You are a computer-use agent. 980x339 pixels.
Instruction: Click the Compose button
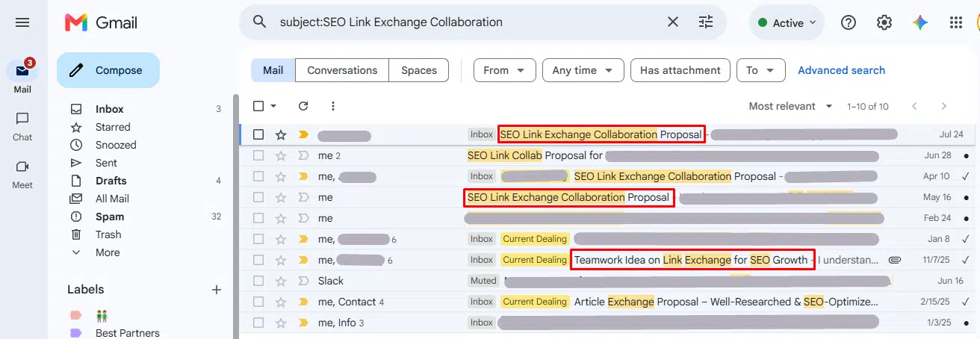pyautogui.click(x=108, y=70)
